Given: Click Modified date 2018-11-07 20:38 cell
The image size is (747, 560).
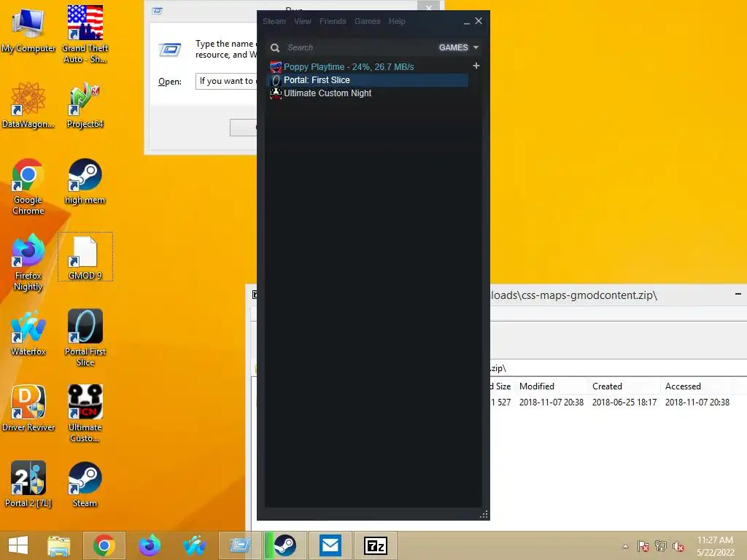Looking at the screenshot, I should click(x=551, y=402).
